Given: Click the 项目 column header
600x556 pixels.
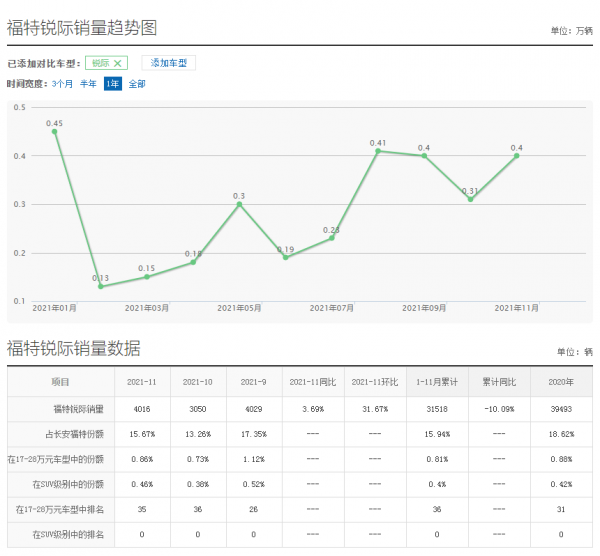Looking at the screenshot, I should (60, 382).
